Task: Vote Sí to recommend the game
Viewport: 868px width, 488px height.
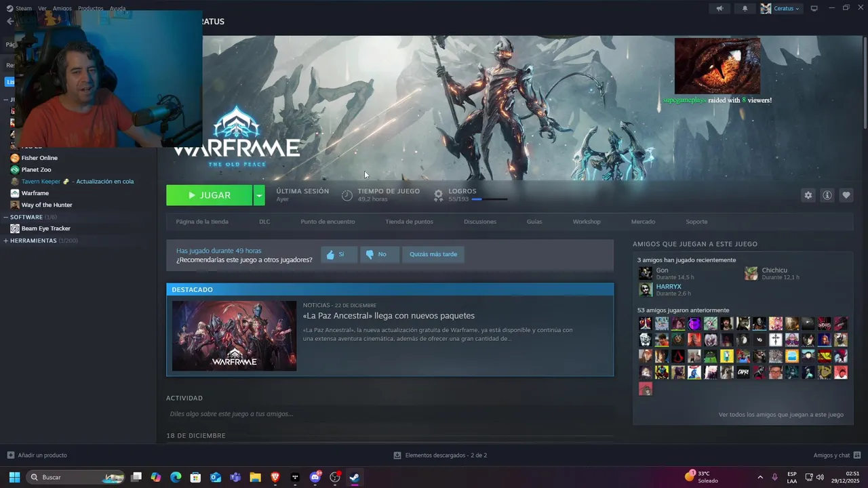Action: 338,254
